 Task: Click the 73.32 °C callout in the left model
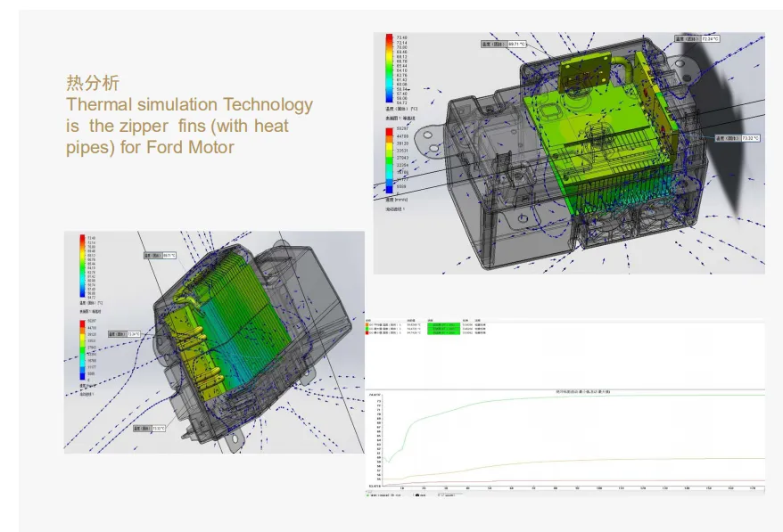150,428
